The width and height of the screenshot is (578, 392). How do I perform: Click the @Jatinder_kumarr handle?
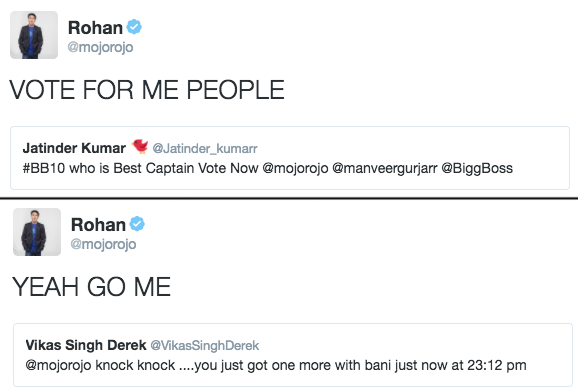click(205, 149)
